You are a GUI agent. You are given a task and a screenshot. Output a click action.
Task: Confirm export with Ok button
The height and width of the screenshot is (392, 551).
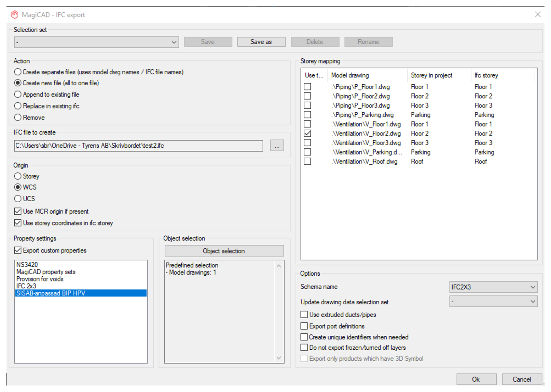[x=476, y=379]
